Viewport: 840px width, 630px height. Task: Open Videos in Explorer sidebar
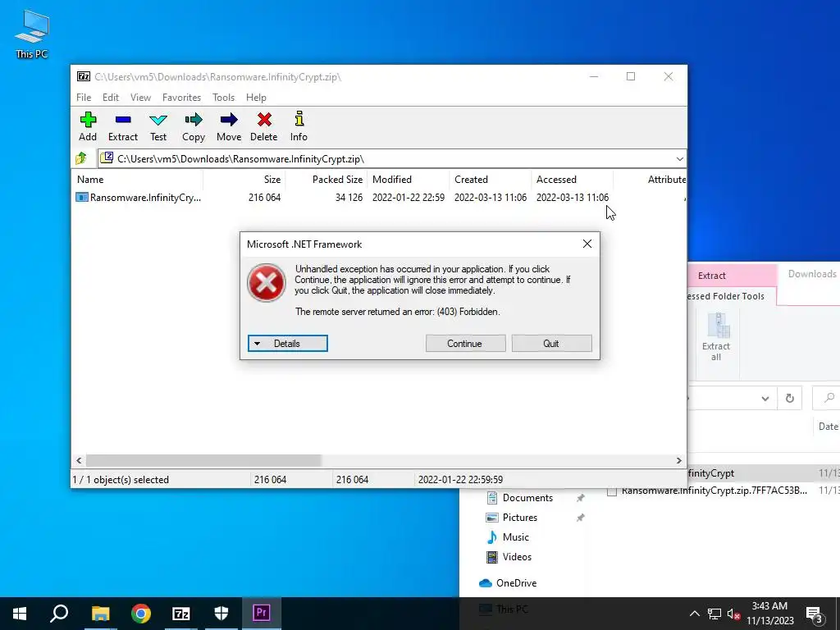pyautogui.click(x=517, y=557)
